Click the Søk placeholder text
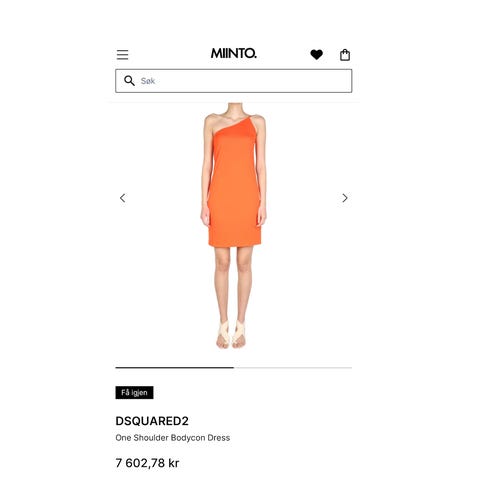This screenshot has width=480, height=480. tap(148, 81)
